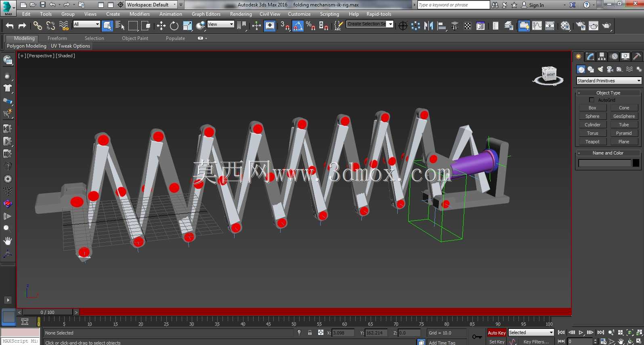This screenshot has height=345, width=644.
Task: Click the Torus button
Action: 592,133
